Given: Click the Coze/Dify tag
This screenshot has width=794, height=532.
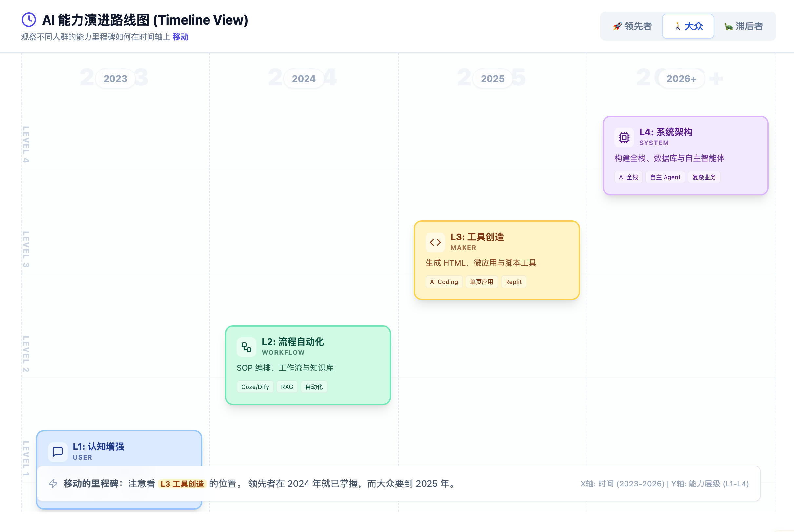Looking at the screenshot, I should click(255, 387).
